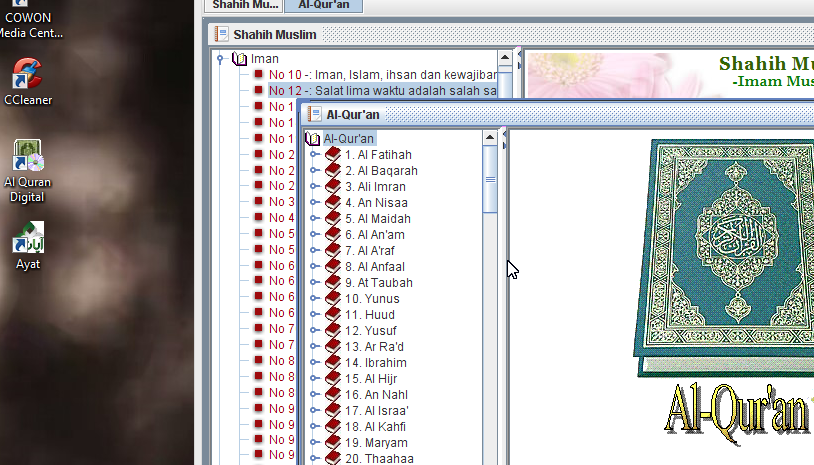Viewport: 814px width, 465px height.
Task: Expand the 17. Al Israa' node
Action: (315, 411)
